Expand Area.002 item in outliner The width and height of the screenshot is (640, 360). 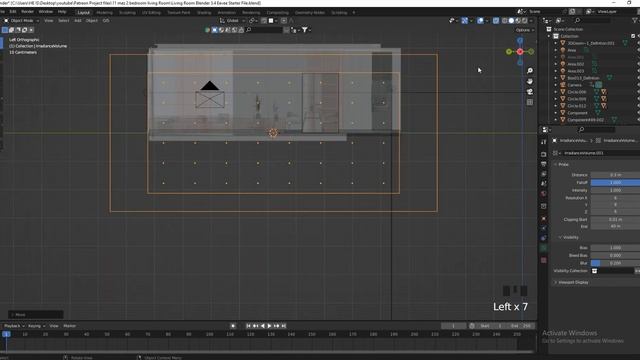(556, 64)
